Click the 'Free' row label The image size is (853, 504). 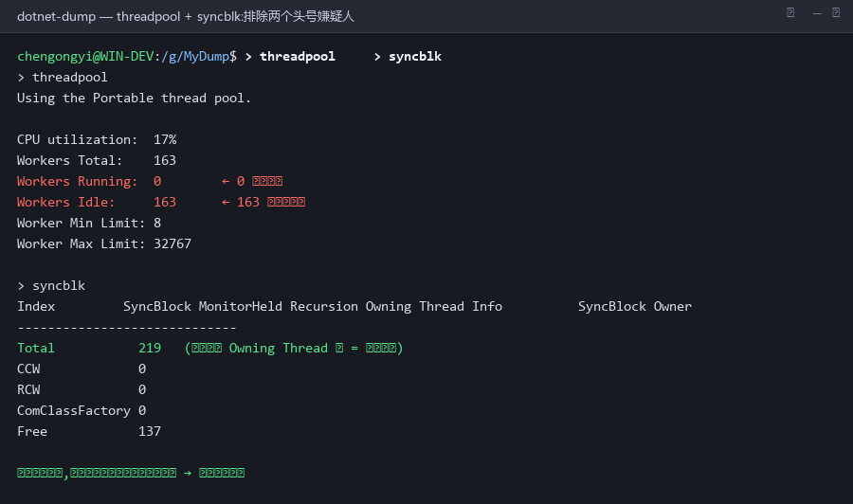32,431
